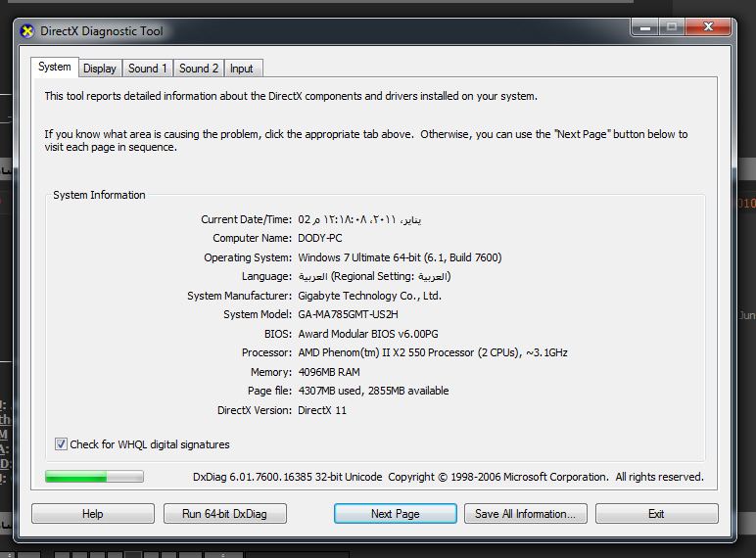Click the Help button
The image size is (756, 558).
93,514
